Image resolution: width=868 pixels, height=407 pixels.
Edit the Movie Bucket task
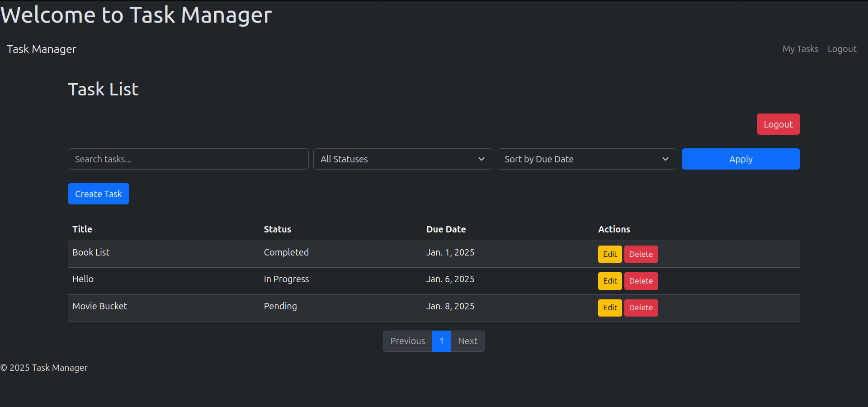(609, 308)
